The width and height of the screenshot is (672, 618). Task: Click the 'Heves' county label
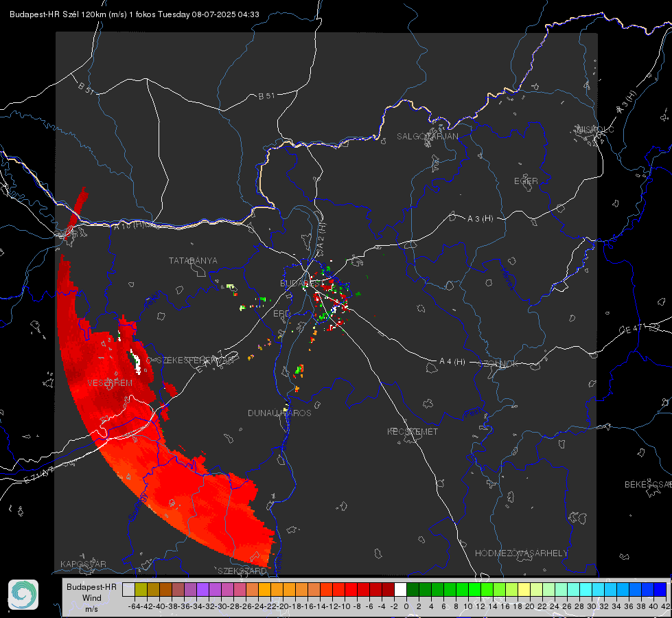[507, 278]
